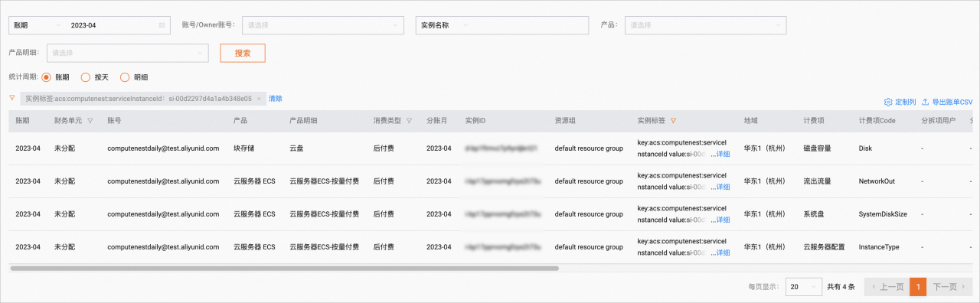Open the active 实例标签 column filter icon
Viewport: 980px width, 303px height.
point(673,121)
